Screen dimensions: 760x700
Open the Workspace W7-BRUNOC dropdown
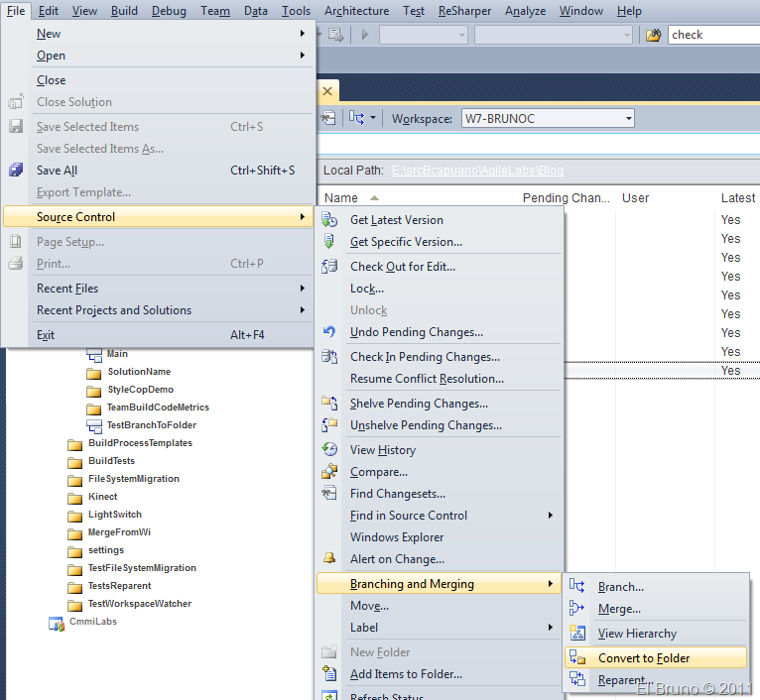tap(628, 119)
